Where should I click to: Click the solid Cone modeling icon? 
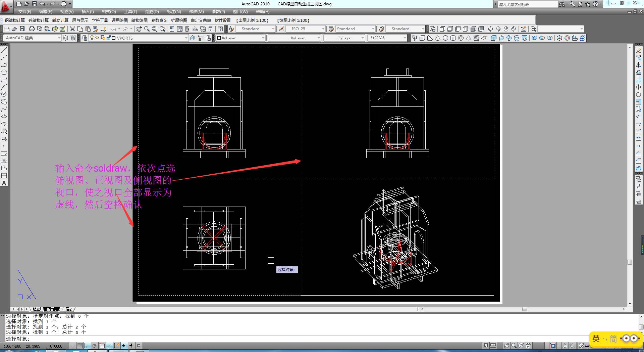coord(438,38)
